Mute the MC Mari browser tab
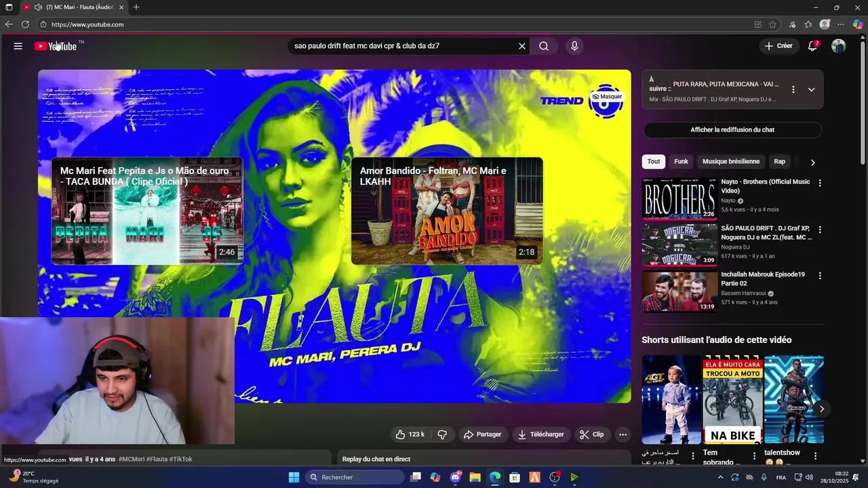This screenshot has height=488, width=868. pyautogui.click(x=38, y=7)
